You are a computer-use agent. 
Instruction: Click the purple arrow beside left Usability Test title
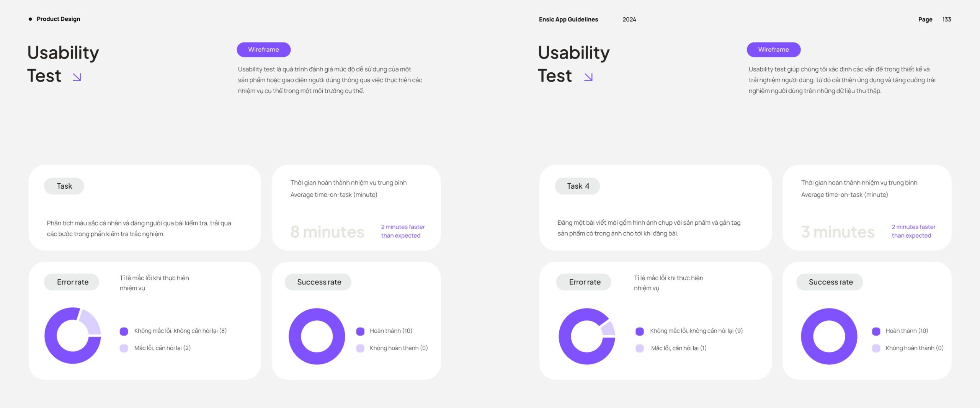point(77,77)
